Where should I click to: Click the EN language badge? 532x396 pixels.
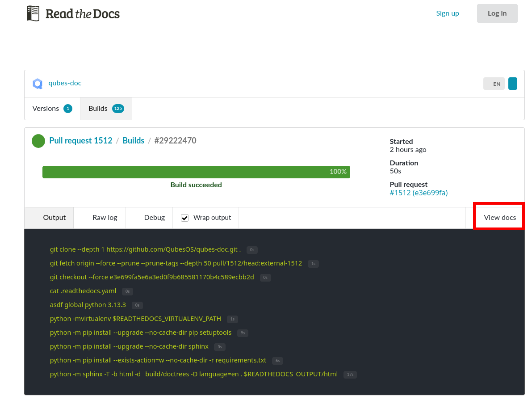pyautogui.click(x=494, y=84)
